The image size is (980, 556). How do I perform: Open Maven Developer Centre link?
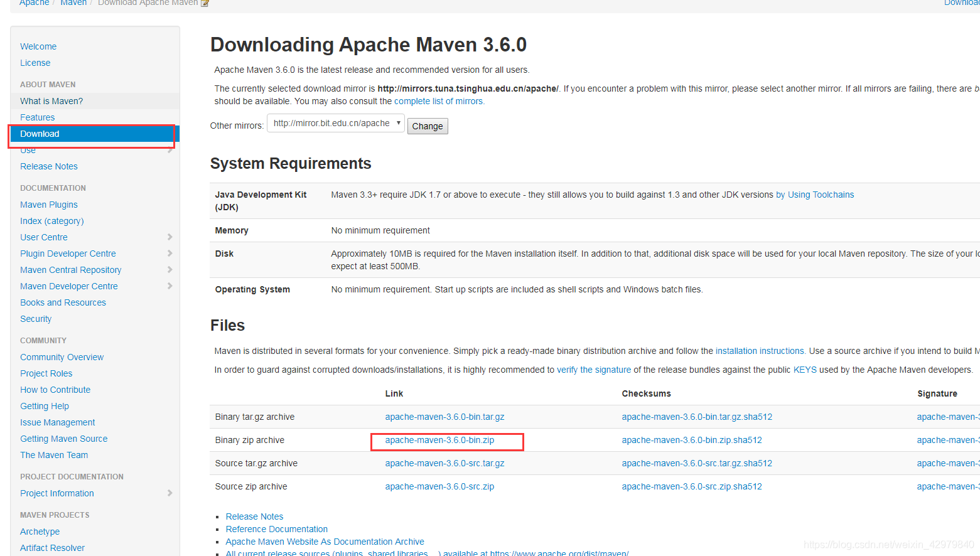pyautogui.click(x=69, y=286)
